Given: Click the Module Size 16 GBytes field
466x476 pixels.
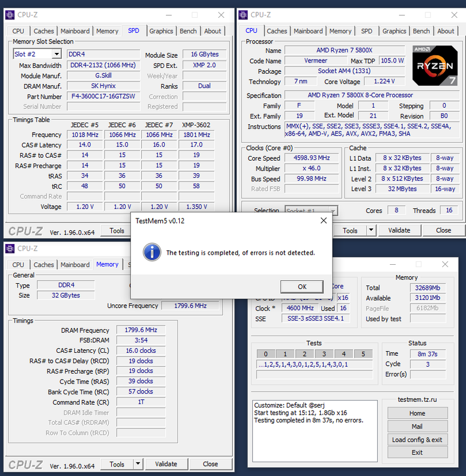Looking at the screenshot, I should (x=204, y=54).
